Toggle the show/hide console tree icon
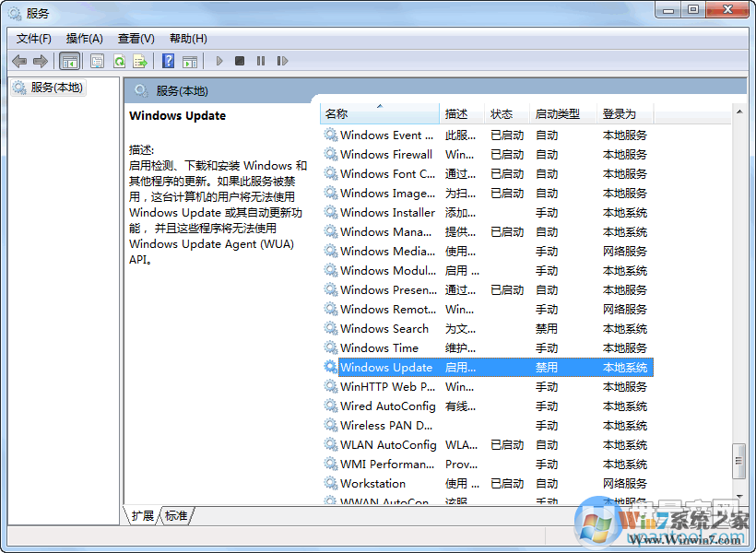This screenshot has width=756, height=553. tap(69, 61)
